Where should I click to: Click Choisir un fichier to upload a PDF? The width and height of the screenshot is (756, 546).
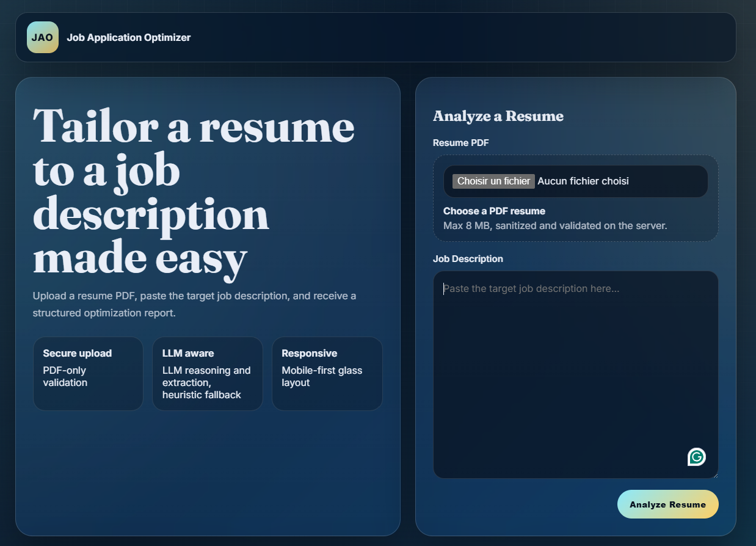(493, 181)
